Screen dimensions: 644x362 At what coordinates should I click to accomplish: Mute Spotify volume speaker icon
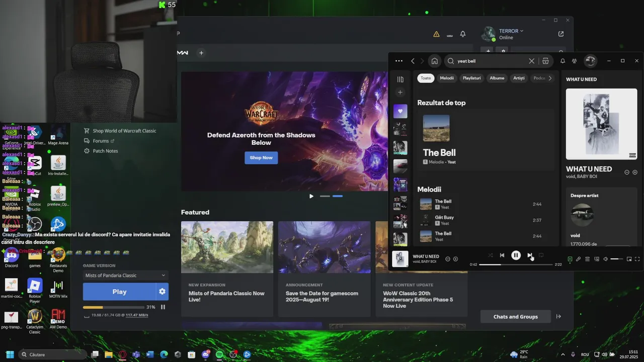pyautogui.click(x=606, y=259)
